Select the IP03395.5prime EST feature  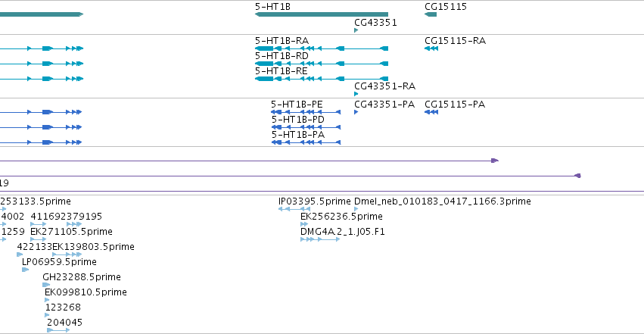294,209
